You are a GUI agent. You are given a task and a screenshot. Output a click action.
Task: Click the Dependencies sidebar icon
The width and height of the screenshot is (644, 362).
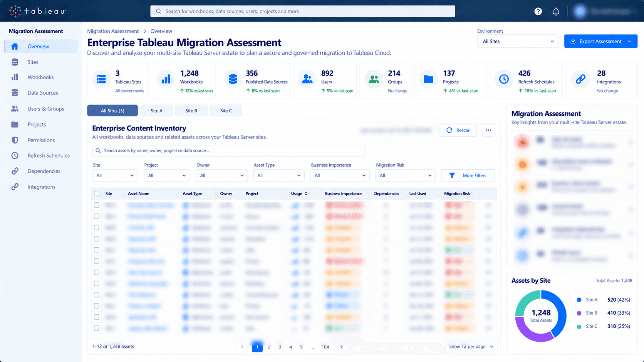pos(15,171)
